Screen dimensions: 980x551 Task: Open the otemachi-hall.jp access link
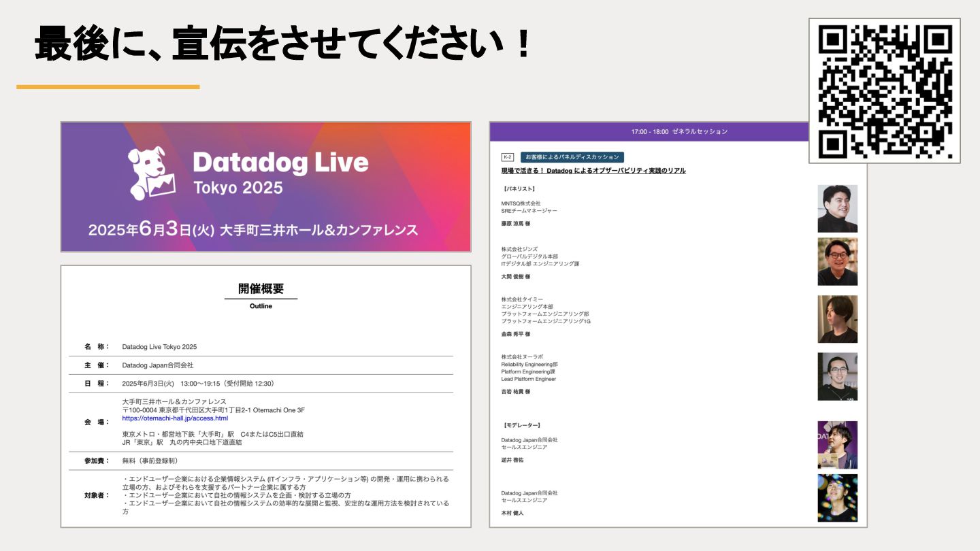[x=175, y=418]
